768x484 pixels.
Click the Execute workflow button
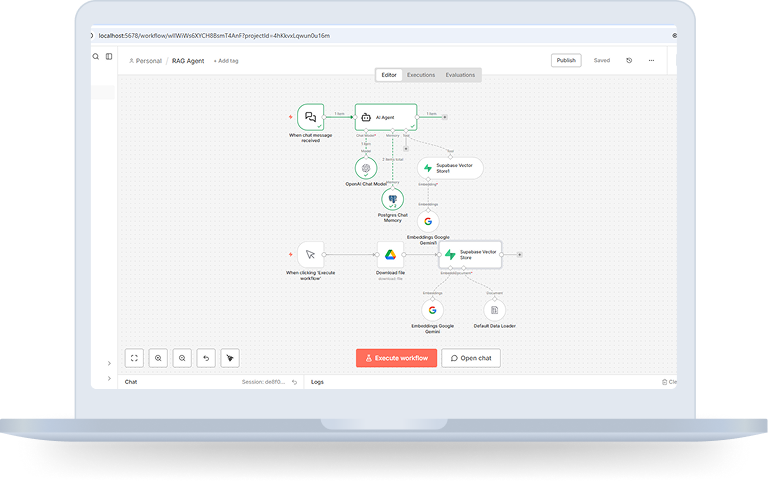coord(396,358)
